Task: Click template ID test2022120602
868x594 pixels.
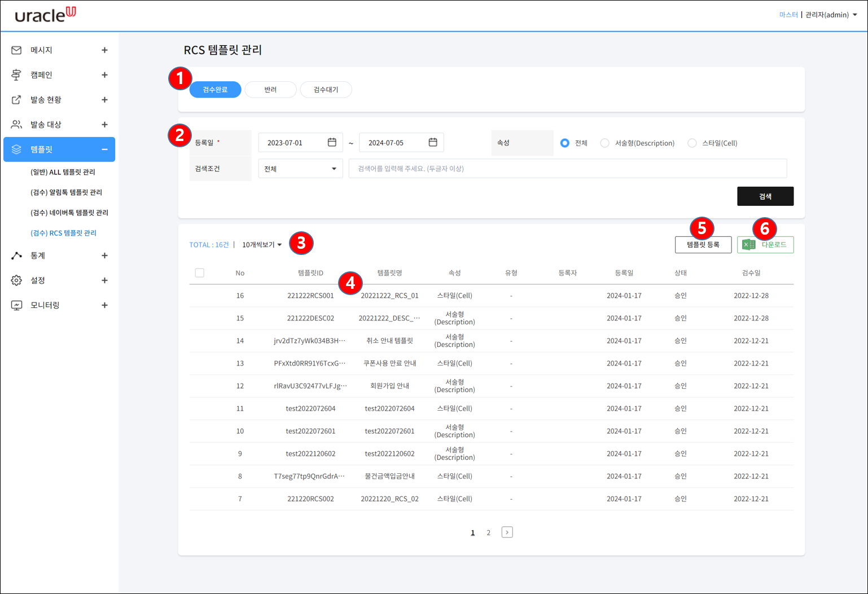Action: [x=310, y=454]
